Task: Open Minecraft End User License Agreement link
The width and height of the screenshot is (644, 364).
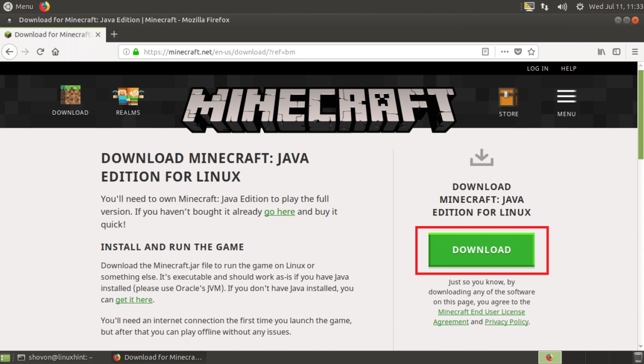Action: 479,317
